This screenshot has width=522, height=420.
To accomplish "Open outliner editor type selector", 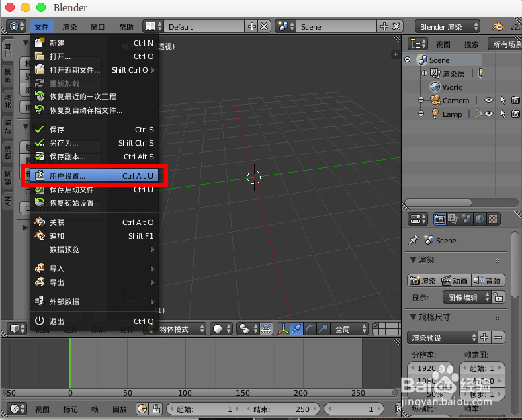I will pos(418,44).
